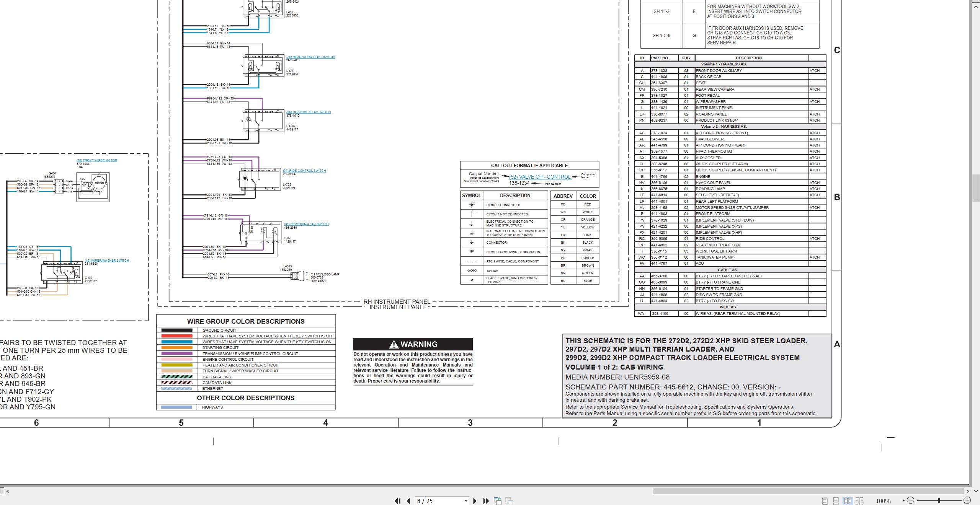
Task: Click 'STARTER TO FRAME GND' cell
Action: [752, 289]
